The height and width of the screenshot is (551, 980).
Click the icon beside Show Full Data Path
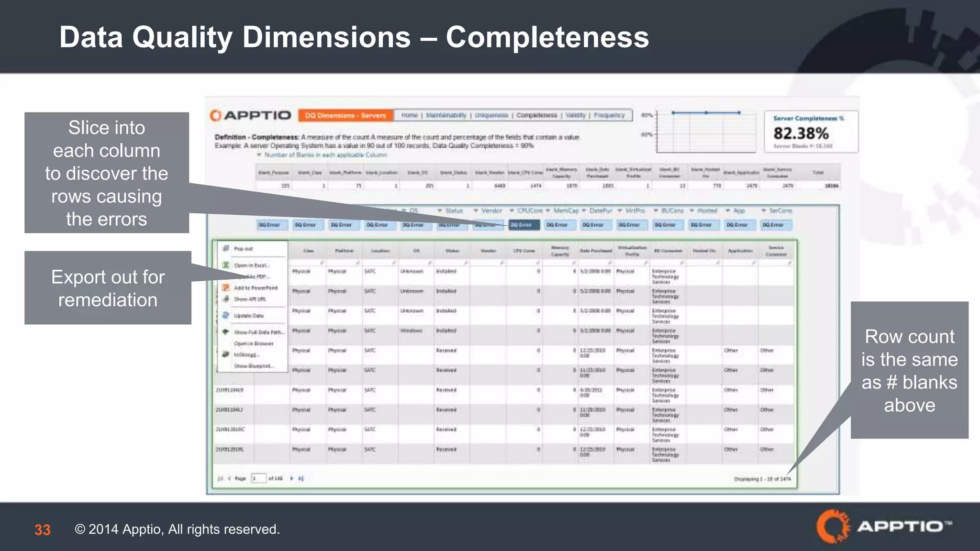(226, 331)
